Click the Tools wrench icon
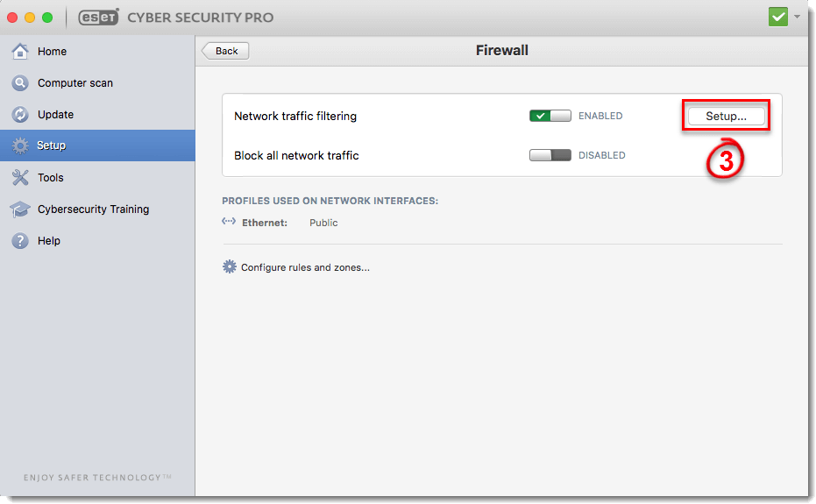This screenshot has height=504, width=816. 20,178
